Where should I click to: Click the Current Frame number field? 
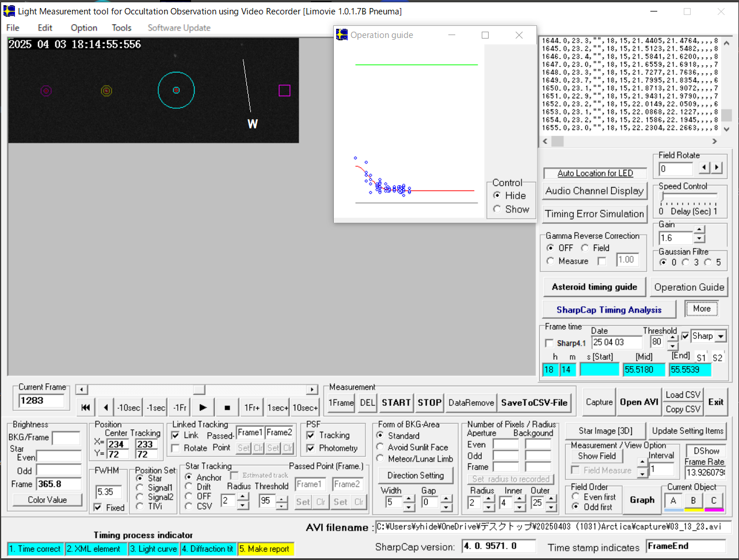pos(41,401)
